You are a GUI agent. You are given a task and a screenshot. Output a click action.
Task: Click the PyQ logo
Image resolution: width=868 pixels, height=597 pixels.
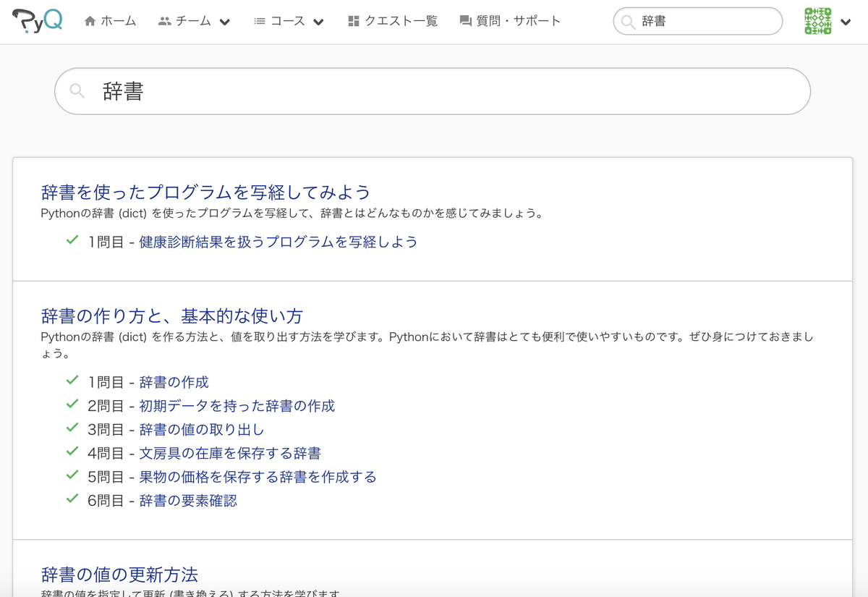pyautogui.click(x=38, y=21)
